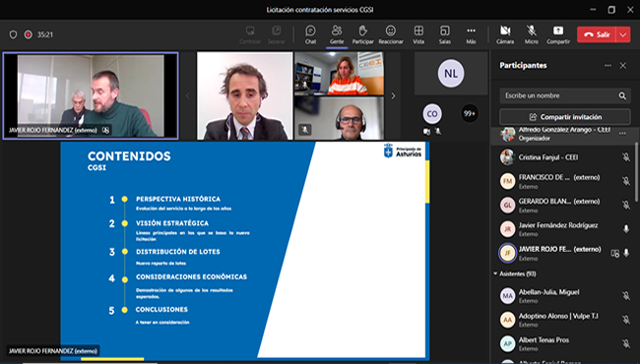Select the man with headset video tile
Screen dimensions: 640x364
coord(339,118)
